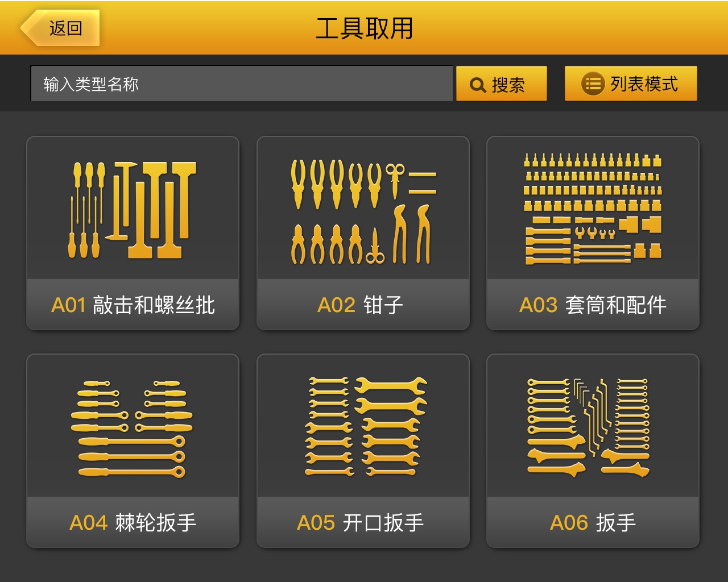Click the A03 套筒和配件 caption
This screenshot has width=728, height=582.
[593, 305]
